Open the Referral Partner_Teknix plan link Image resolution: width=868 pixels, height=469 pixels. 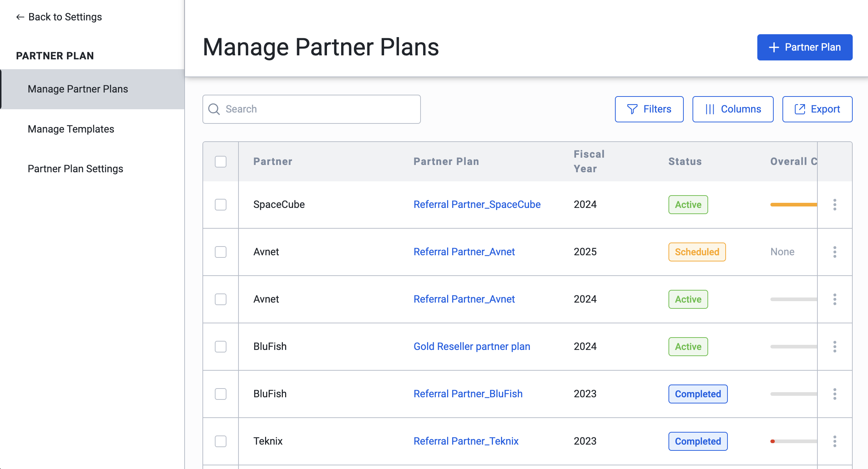coord(466,441)
